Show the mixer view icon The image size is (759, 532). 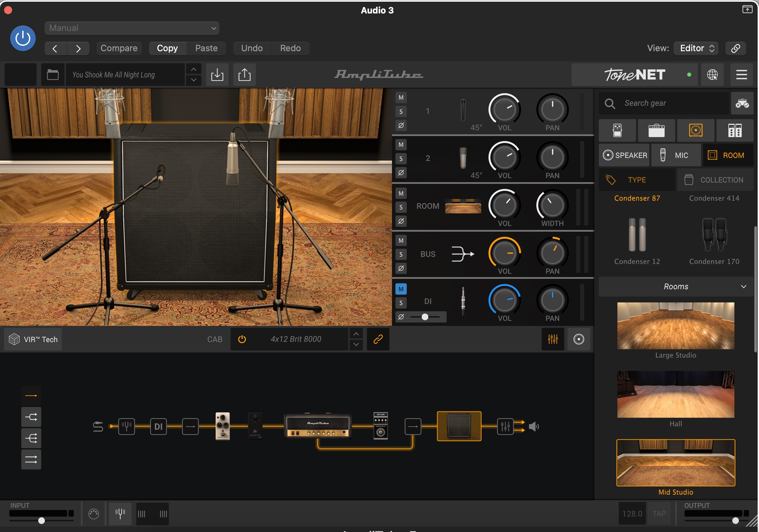[553, 339]
